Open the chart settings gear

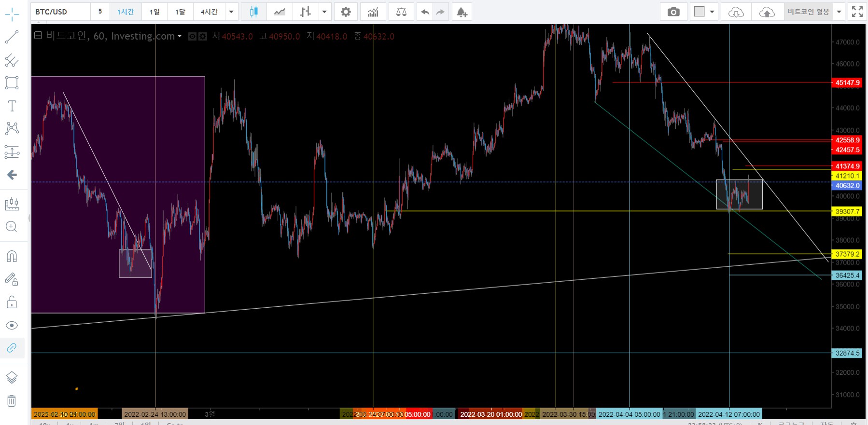click(x=346, y=12)
